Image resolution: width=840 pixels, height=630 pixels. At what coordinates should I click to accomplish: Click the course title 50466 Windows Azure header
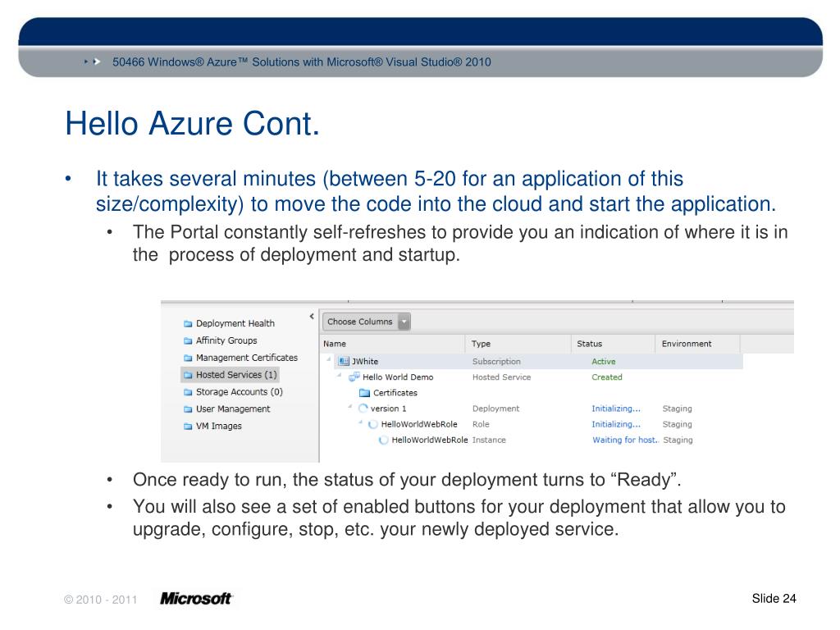tap(302, 62)
